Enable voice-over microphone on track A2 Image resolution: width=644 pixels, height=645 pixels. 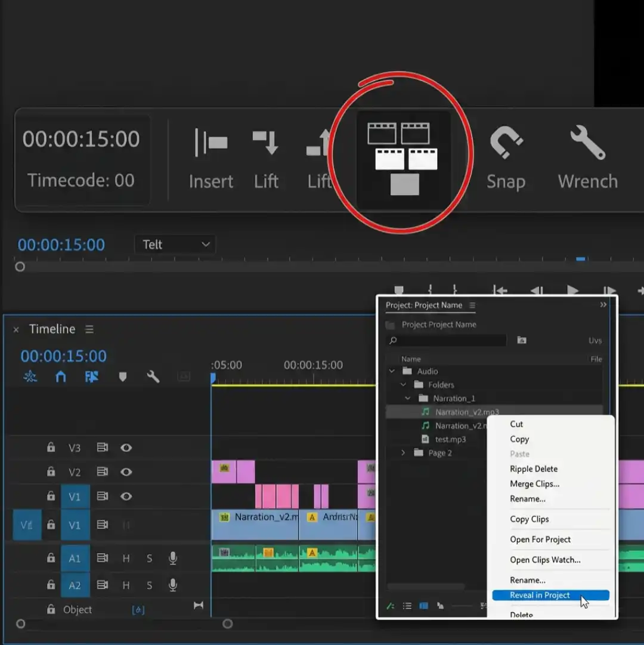point(173,585)
